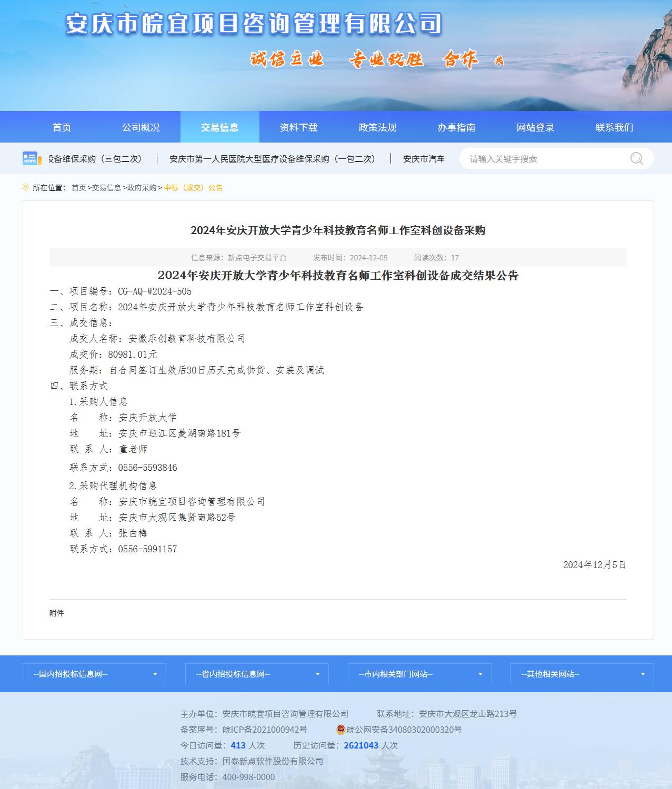This screenshot has width=672, height=789.
Task: Click the police badge filing icon
Action: [341, 730]
